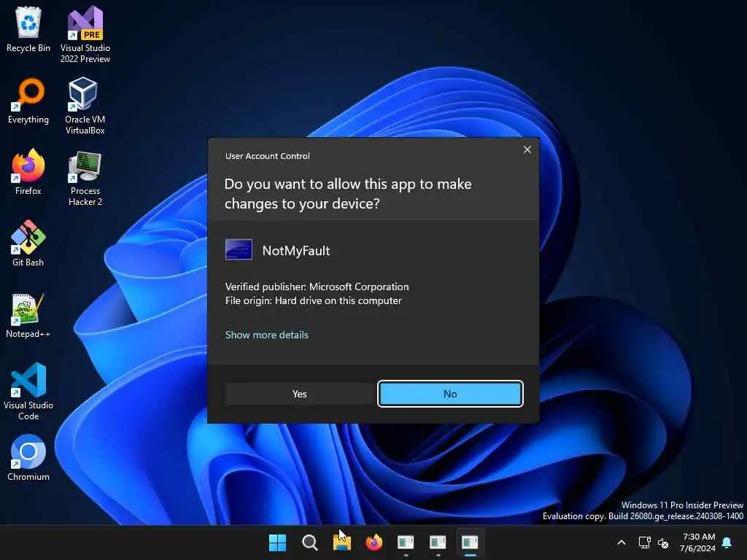Click the active highlighted taskbar app

[x=471, y=542]
